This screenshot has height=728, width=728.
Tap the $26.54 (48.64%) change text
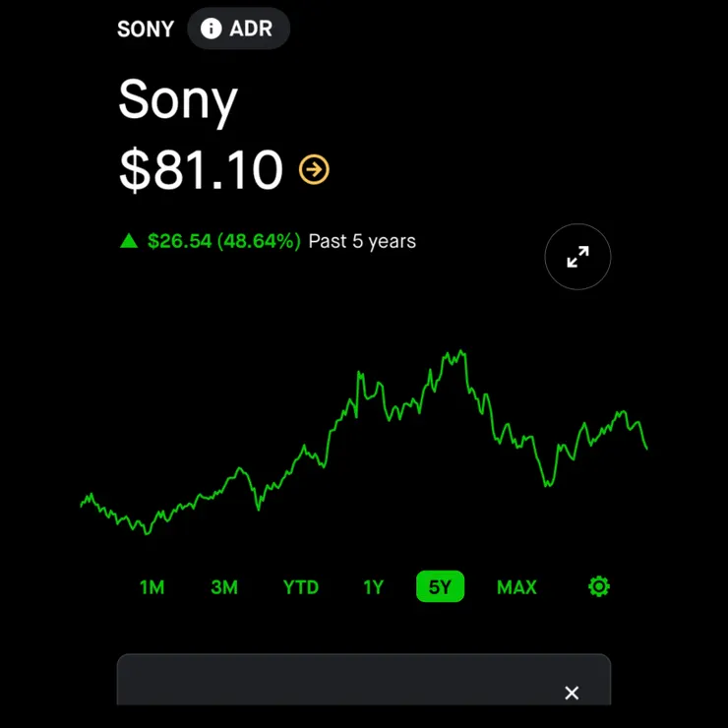click(223, 241)
